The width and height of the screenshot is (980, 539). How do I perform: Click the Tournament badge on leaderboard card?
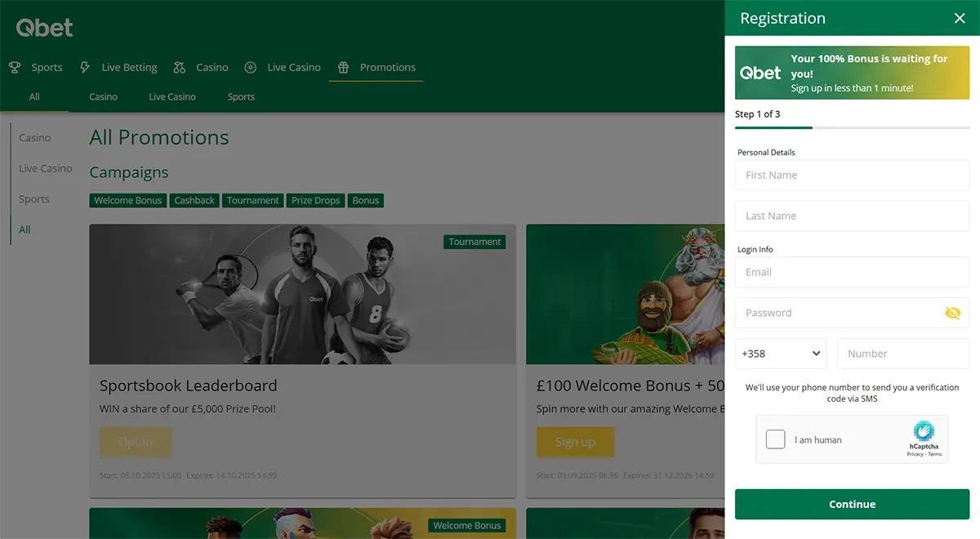[474, 242]
